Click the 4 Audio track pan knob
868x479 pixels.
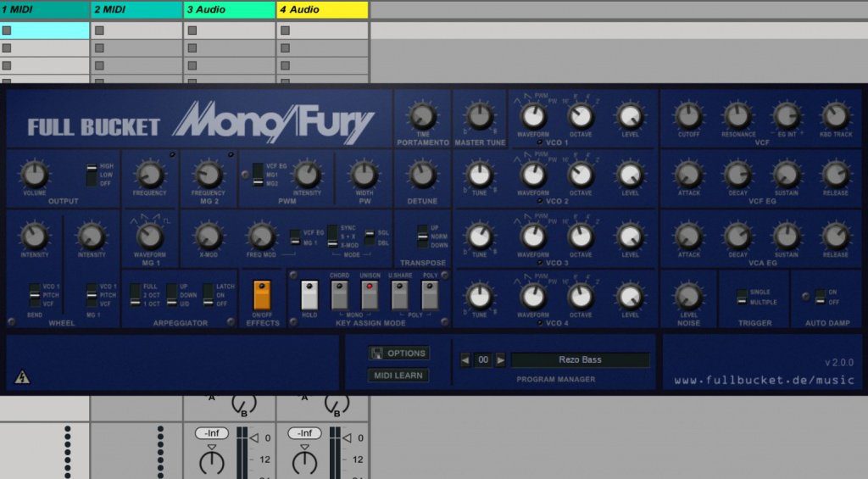coord(305,462)
